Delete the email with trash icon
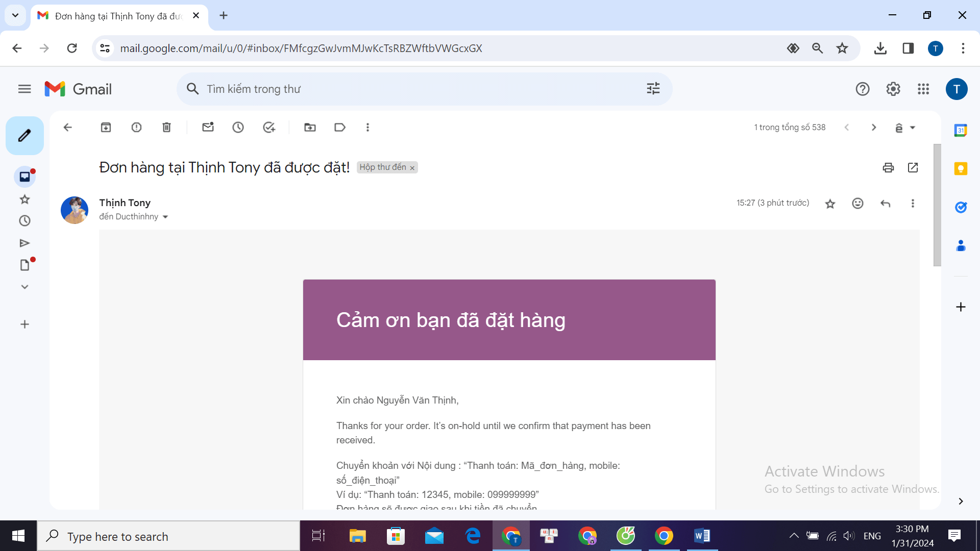Screen dimensions: 980x551 pos(166,127)
